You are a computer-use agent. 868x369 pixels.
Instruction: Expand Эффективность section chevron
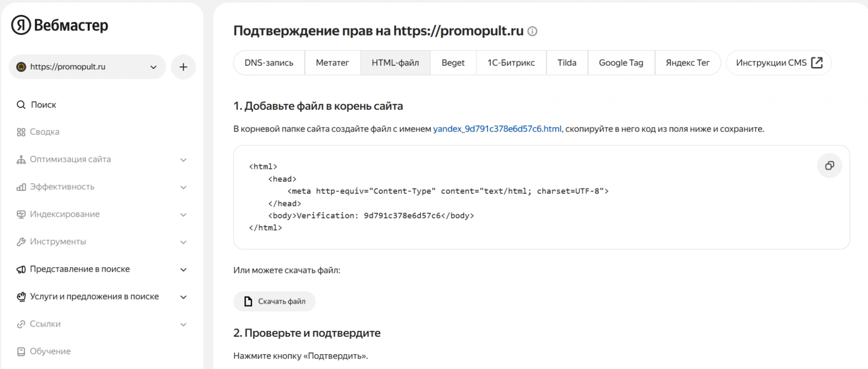[184, 187]
